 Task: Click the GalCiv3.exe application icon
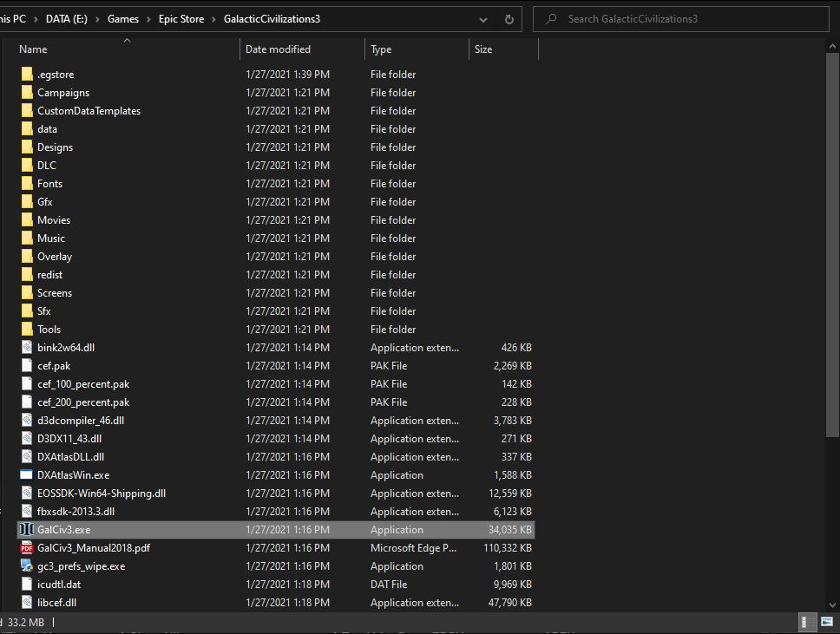26,529
